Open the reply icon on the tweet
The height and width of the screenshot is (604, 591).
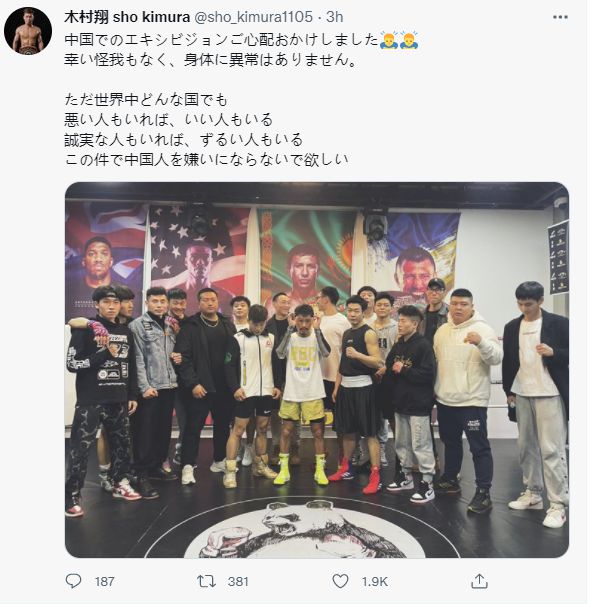pyautogui.click(x=73, y=581)
